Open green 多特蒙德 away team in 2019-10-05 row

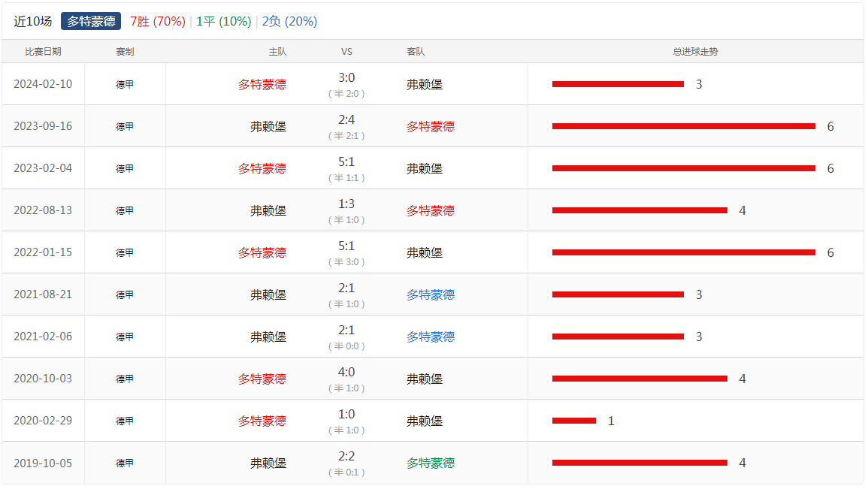coord(431,463)
